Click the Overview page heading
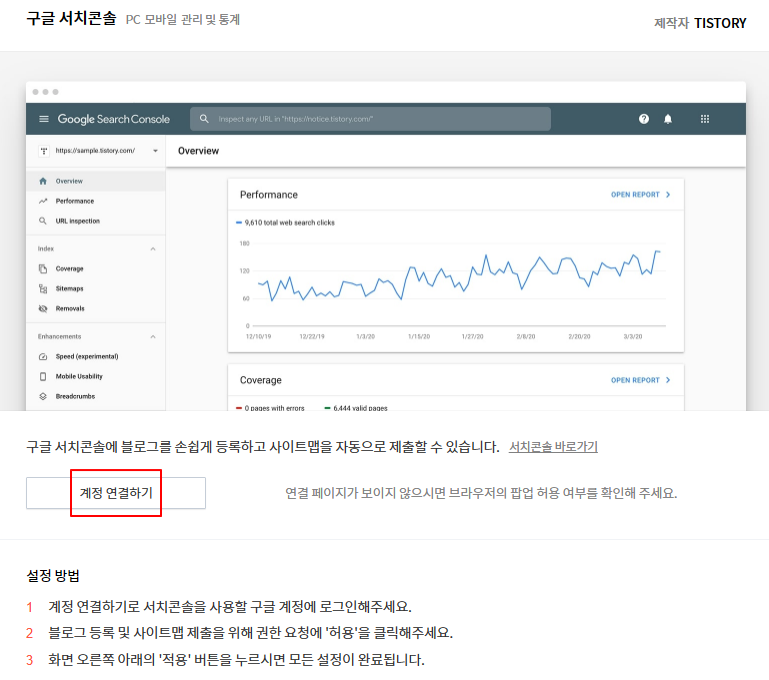The height and width of the screenshot is (680, 769). (x=198, y=151)
